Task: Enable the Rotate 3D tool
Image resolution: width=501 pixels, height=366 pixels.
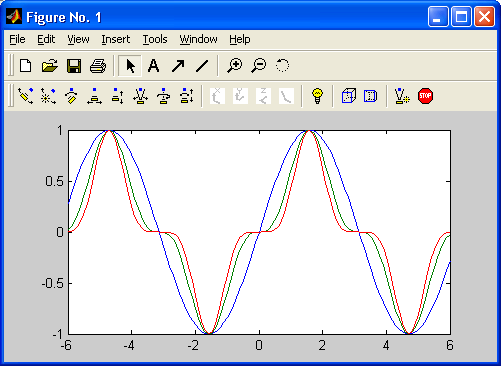Action: (x=282, y=65)
